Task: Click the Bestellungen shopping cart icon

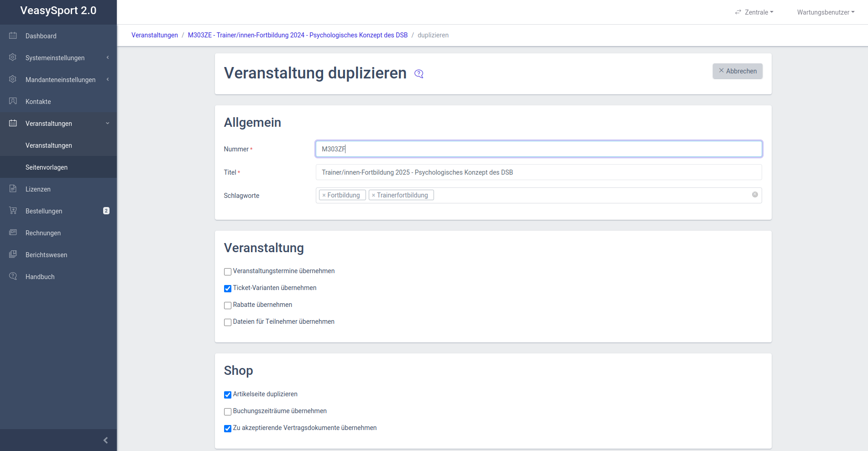Action: click(13, 211)
